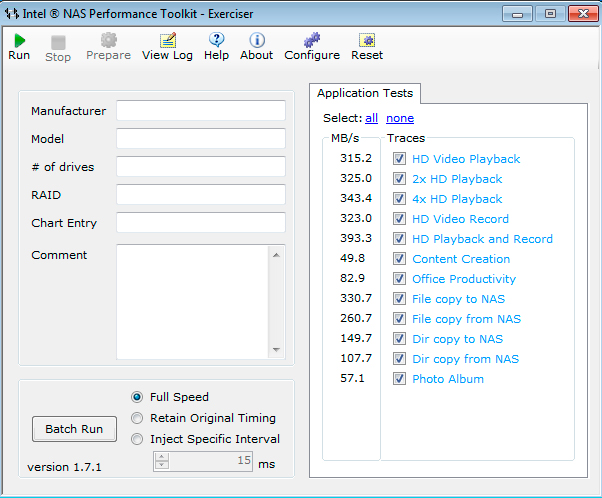This screenshot has height=498, width=602.
Task: Click the Manufacturer text field
Action: (201, 110)
